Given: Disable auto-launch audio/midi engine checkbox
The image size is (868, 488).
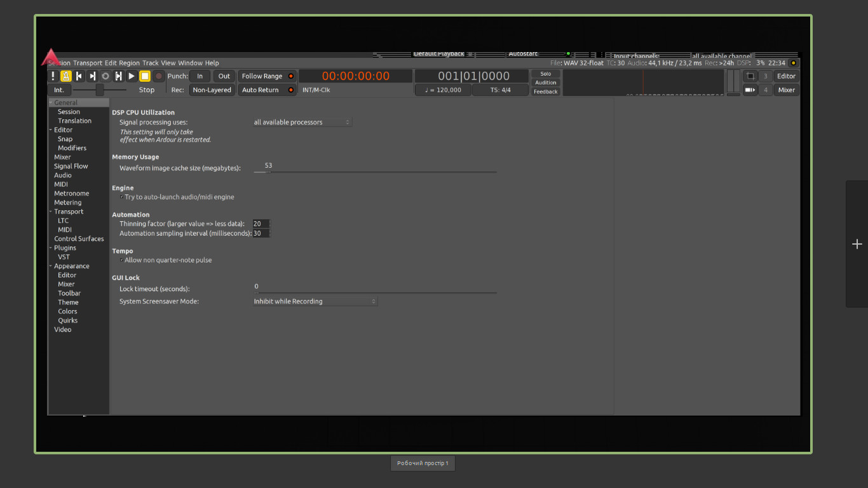Looking at the screenshot, I should point(122,197).
